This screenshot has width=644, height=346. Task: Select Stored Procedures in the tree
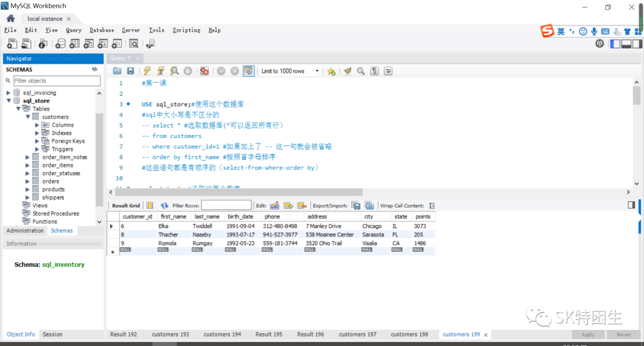(x=56, y=214)
